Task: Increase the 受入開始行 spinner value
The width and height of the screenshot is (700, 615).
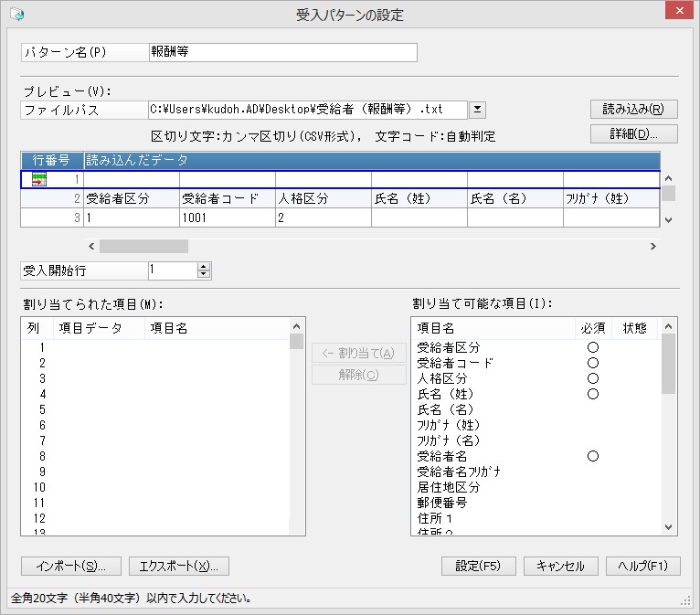Action: 204,267
